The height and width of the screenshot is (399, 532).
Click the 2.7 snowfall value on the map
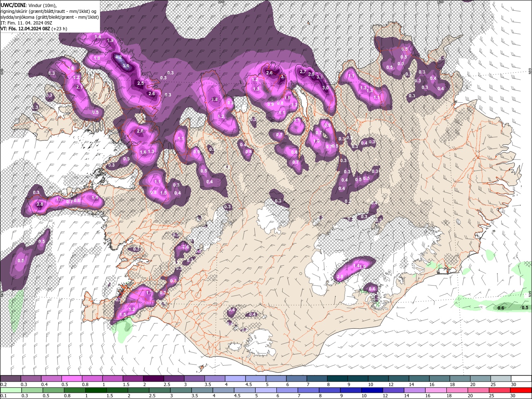(303, 71)
